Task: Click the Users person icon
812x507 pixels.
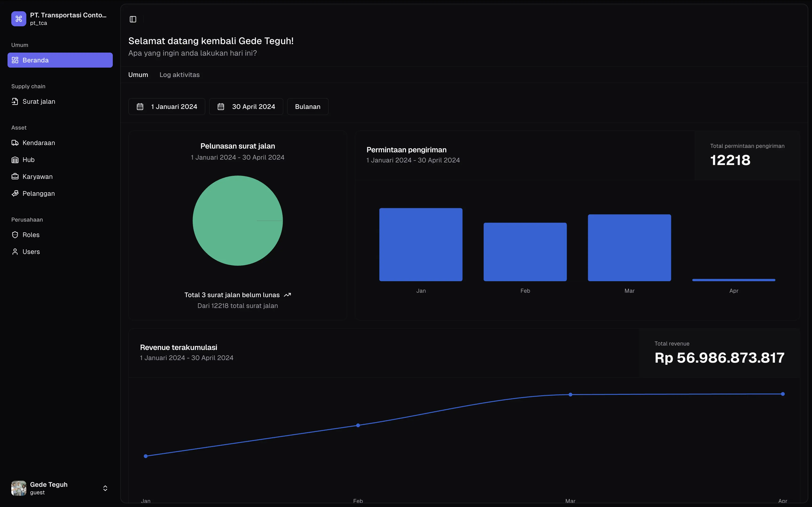Action: [15, 252]
